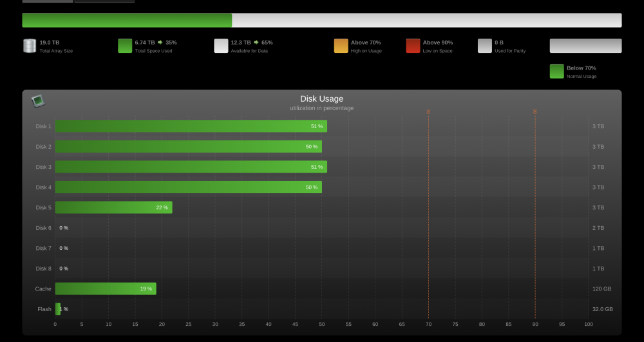Click the Disk 4 usage bar

tap(189, 187)
